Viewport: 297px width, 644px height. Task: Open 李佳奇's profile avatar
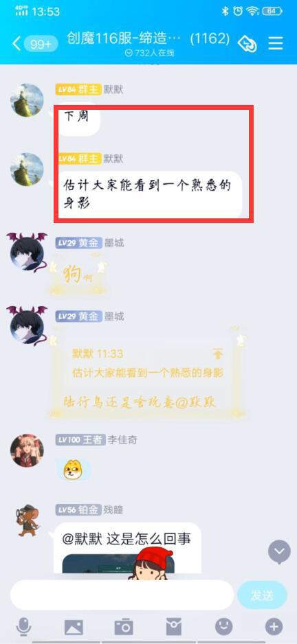(x=27, y=450)
